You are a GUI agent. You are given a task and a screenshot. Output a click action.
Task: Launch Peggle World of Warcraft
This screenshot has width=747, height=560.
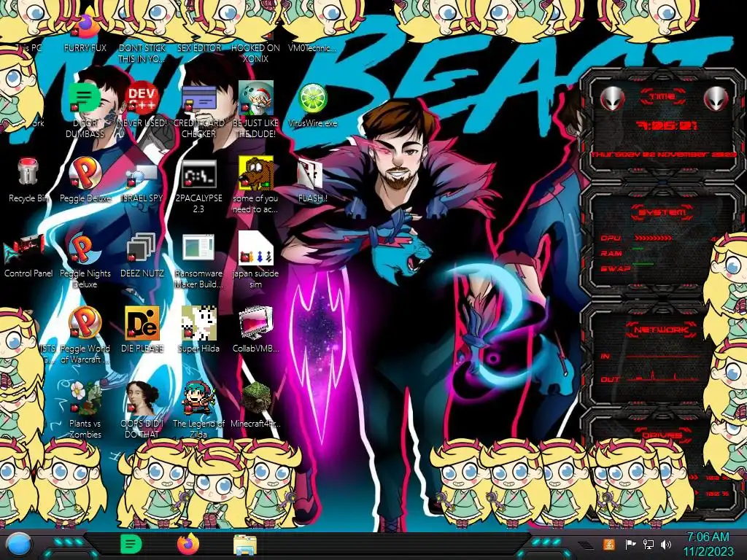(85, 323)
